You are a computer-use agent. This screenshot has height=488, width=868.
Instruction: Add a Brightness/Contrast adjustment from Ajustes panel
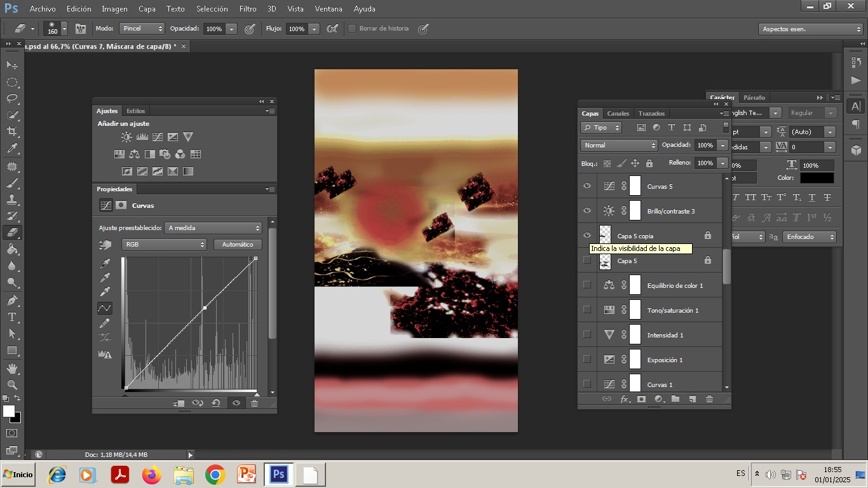127,137
